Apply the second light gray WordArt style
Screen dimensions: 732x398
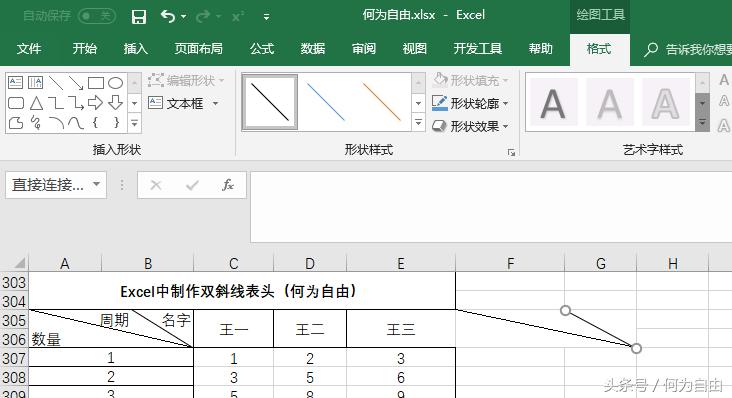click(x=610, y=102)
